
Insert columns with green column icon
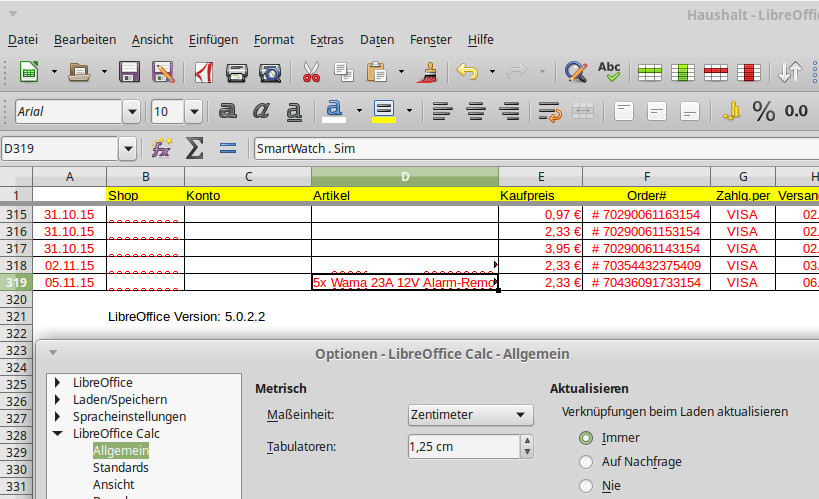point(683,73)
